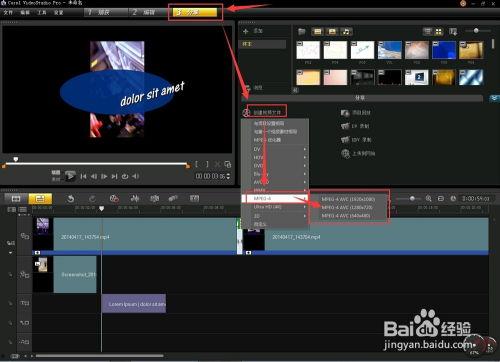Click the DV Recording option

coord(355,126)
